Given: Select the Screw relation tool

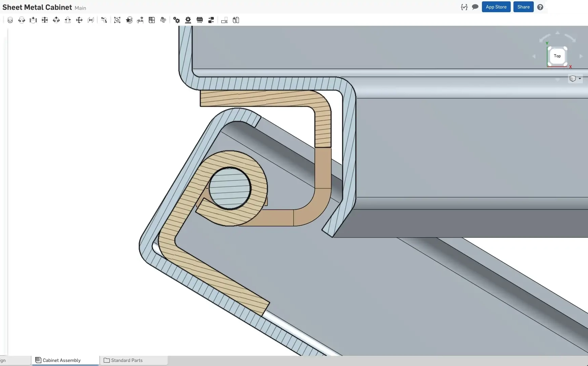Looking at the screenshot, I should coord(200,20).
